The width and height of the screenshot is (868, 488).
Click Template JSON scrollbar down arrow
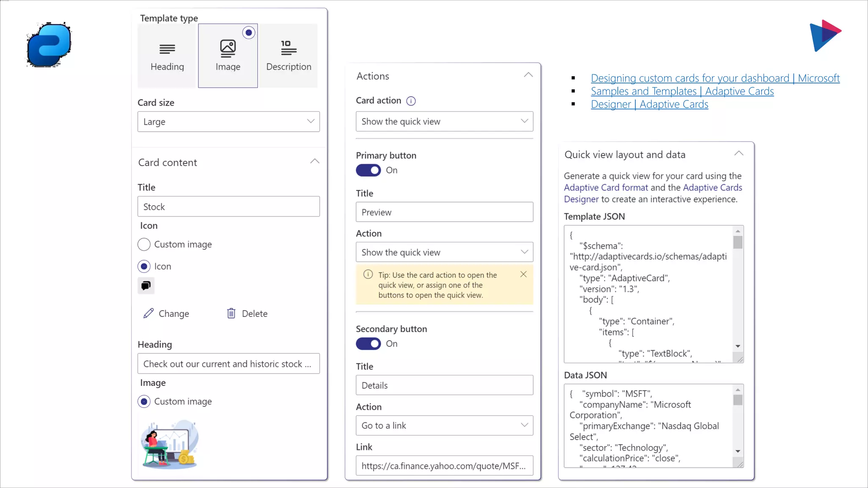tap(738, 347)
